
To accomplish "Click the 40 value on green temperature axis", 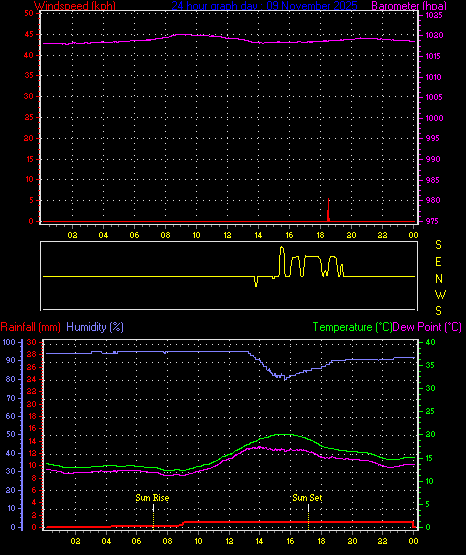I will (430, 342).
